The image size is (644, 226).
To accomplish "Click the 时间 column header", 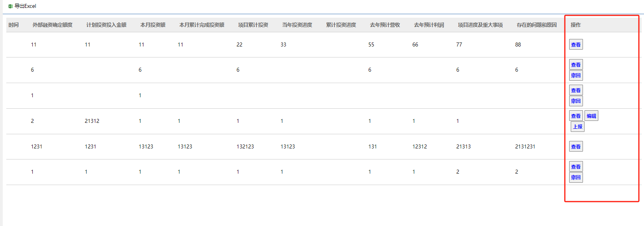I will tap(13, 25).
